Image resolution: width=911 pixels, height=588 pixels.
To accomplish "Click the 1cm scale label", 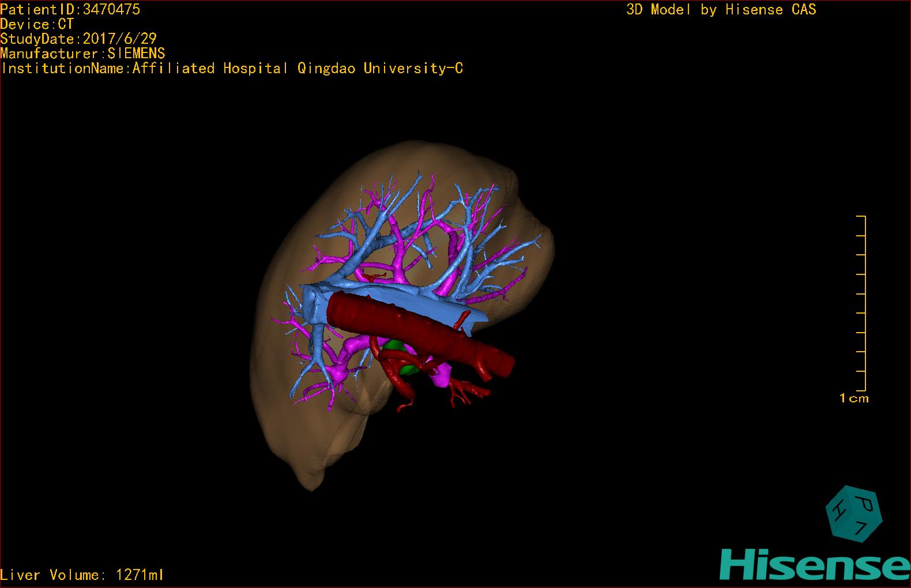I will 853,398.
